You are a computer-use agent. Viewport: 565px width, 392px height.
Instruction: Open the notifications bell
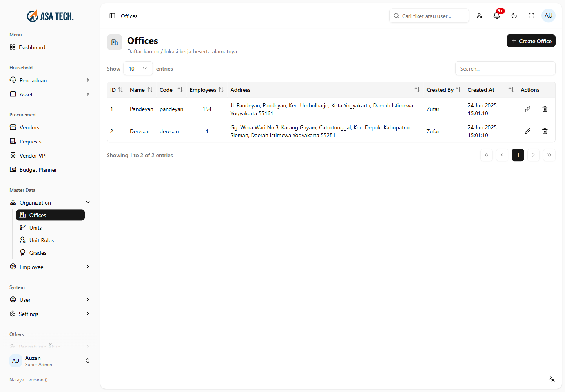click(497, 16)
